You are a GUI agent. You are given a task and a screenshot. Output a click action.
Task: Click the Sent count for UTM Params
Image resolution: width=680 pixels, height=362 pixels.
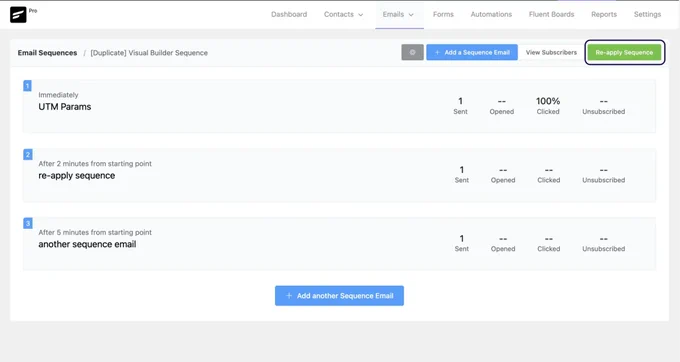click(x=460, y=106)
